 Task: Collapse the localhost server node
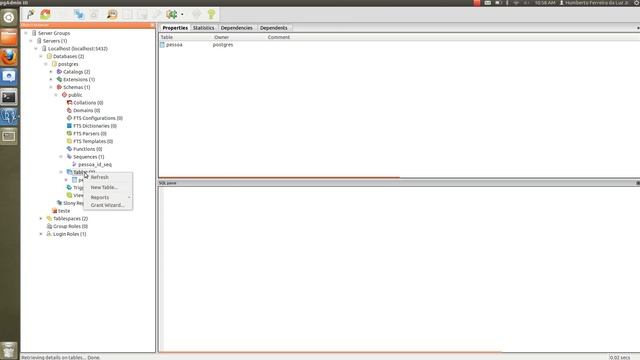click(x=36, y=49)
